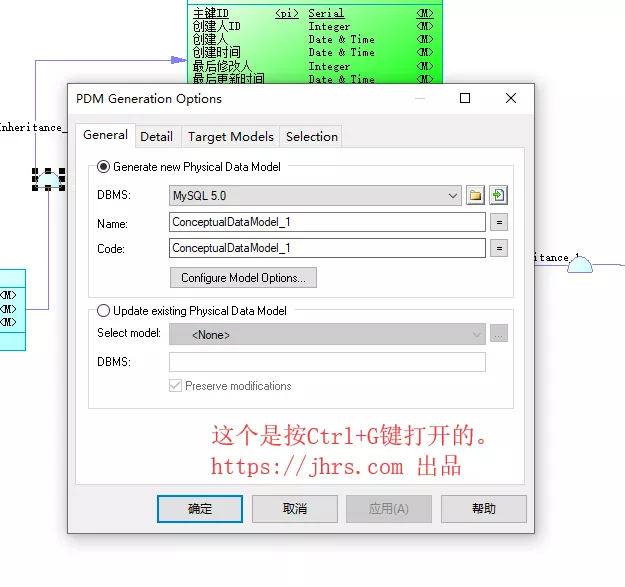Click the 应用(A) apply button

389,509
